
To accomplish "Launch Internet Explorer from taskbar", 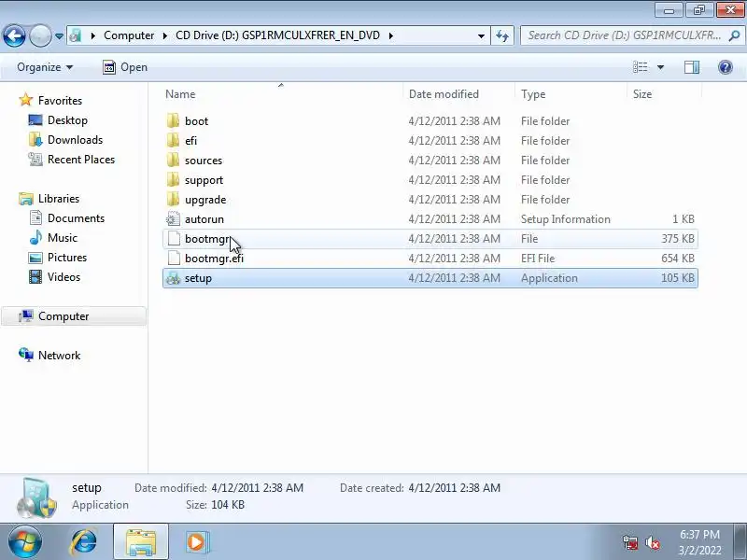I will pyautogui.click(x=84, y=542).
